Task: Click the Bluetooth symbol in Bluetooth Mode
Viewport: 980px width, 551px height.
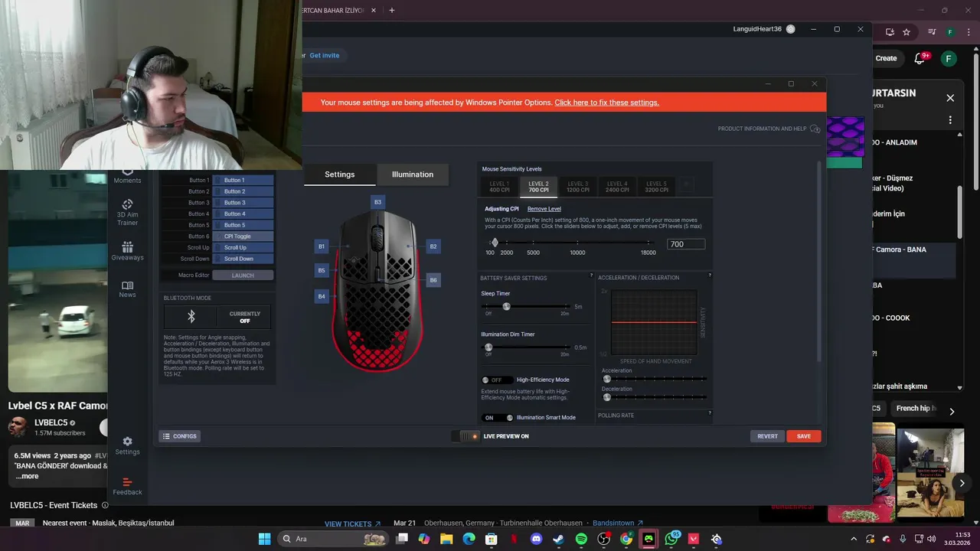Action: (191, 317)
